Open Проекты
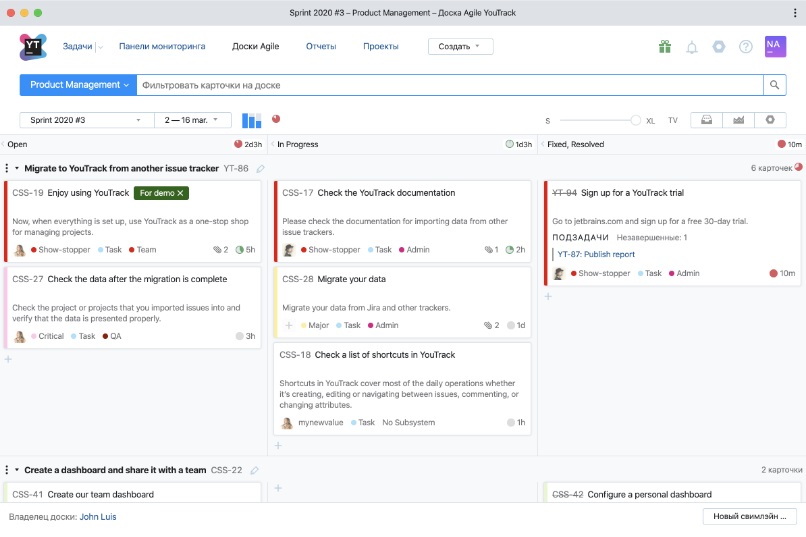 tap(380, 46)
